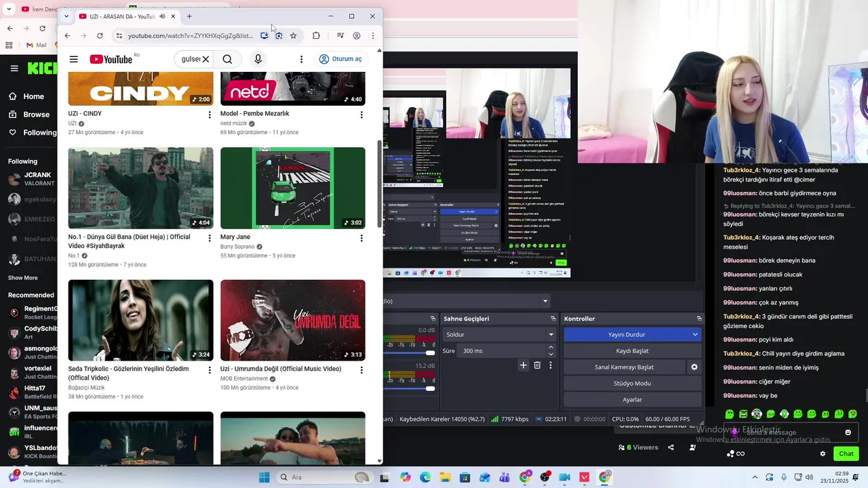
Task: Click the YouTube search magnifier button
Action: pyautogui.click(x=227, y=59)
